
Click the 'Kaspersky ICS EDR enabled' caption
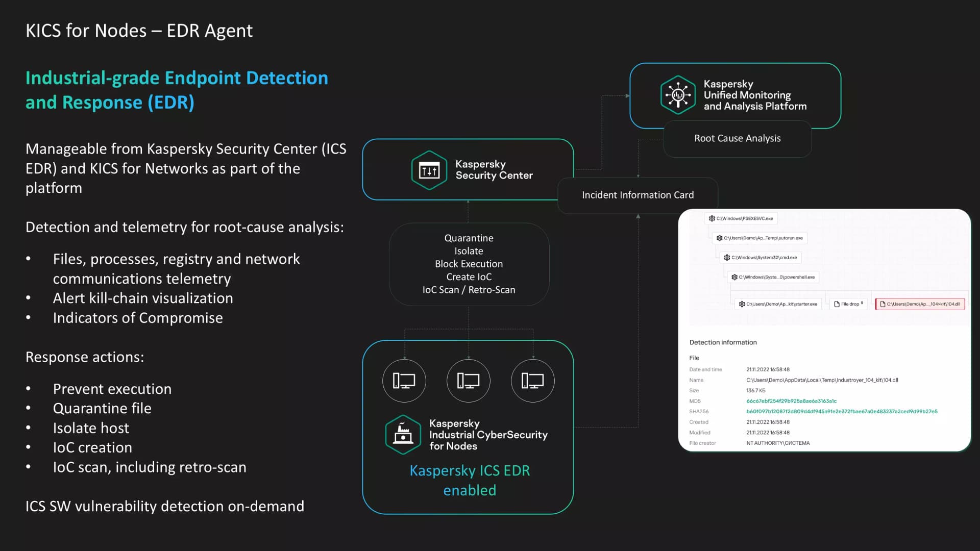click(470, 480)
